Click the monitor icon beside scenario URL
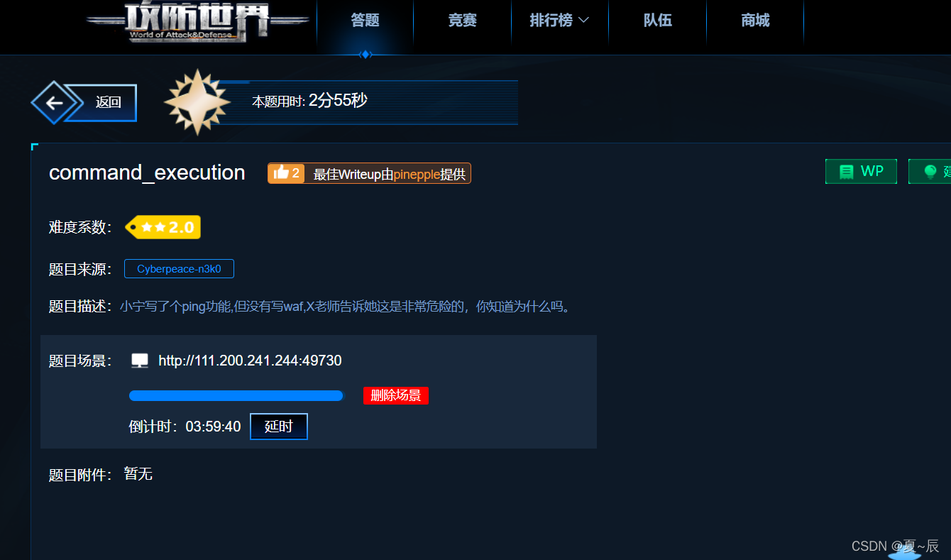 tap(140, 361)
